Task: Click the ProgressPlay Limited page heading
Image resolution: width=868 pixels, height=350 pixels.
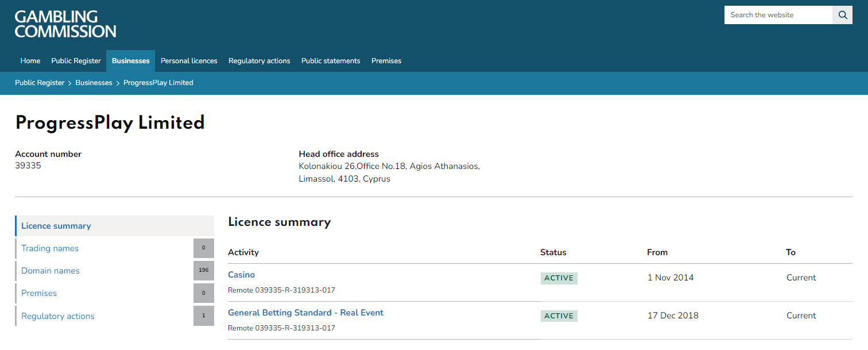Action: [110, 123]
